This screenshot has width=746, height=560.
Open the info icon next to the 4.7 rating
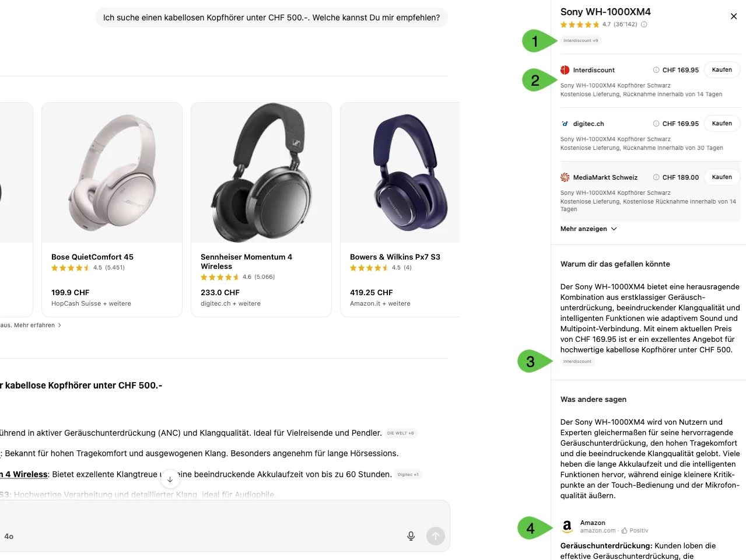point(644,24)
